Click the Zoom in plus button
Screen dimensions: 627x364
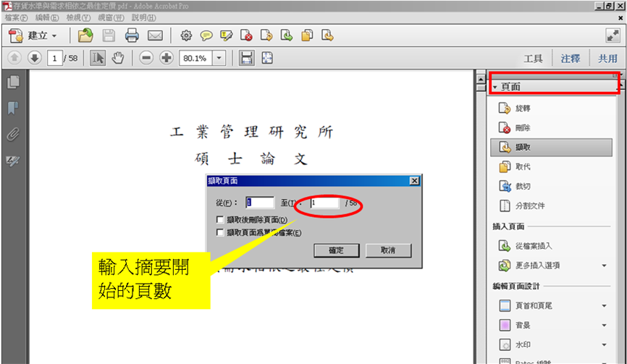167,58
